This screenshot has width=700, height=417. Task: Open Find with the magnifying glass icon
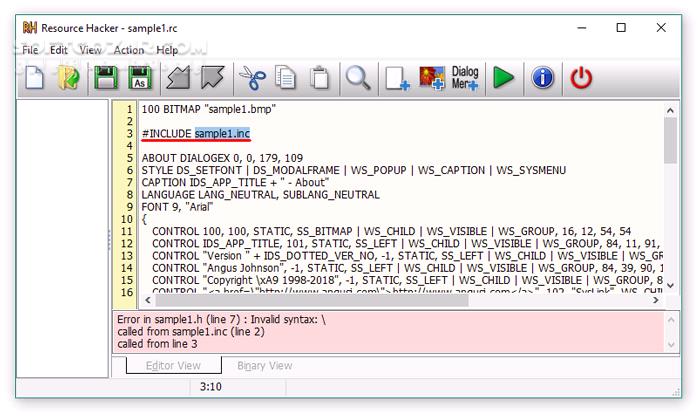click(x=358, y=78)
